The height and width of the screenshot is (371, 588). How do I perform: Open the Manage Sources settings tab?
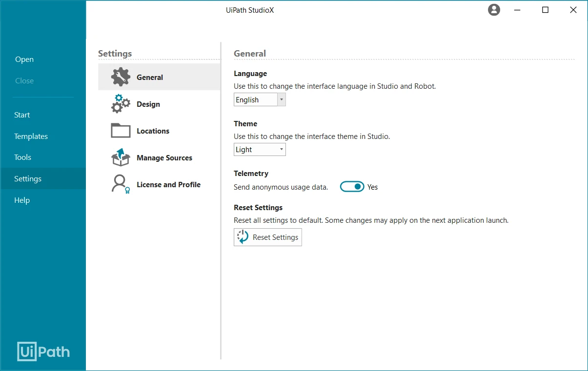(164, 158)
